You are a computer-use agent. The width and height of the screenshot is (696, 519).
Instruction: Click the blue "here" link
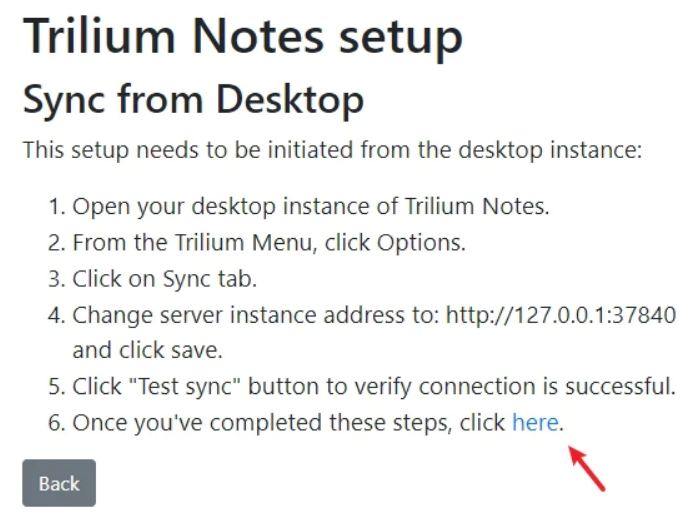point(535,423)
